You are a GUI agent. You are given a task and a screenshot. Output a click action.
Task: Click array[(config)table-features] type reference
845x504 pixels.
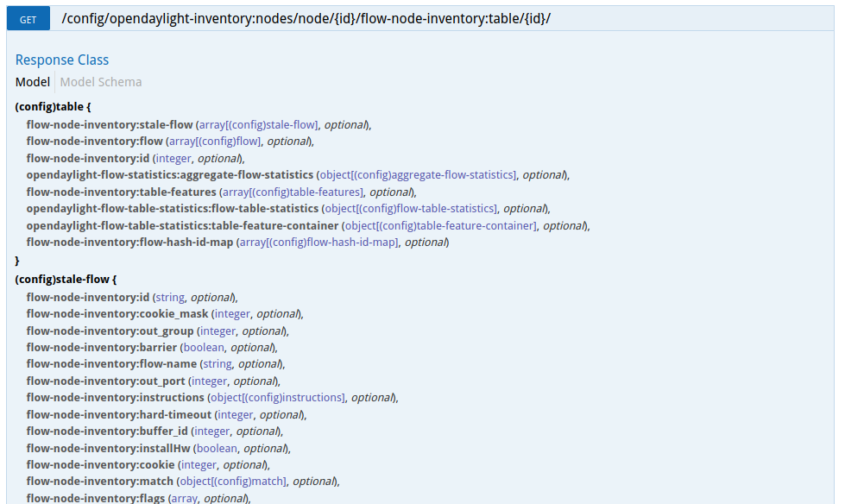(293, 192)
